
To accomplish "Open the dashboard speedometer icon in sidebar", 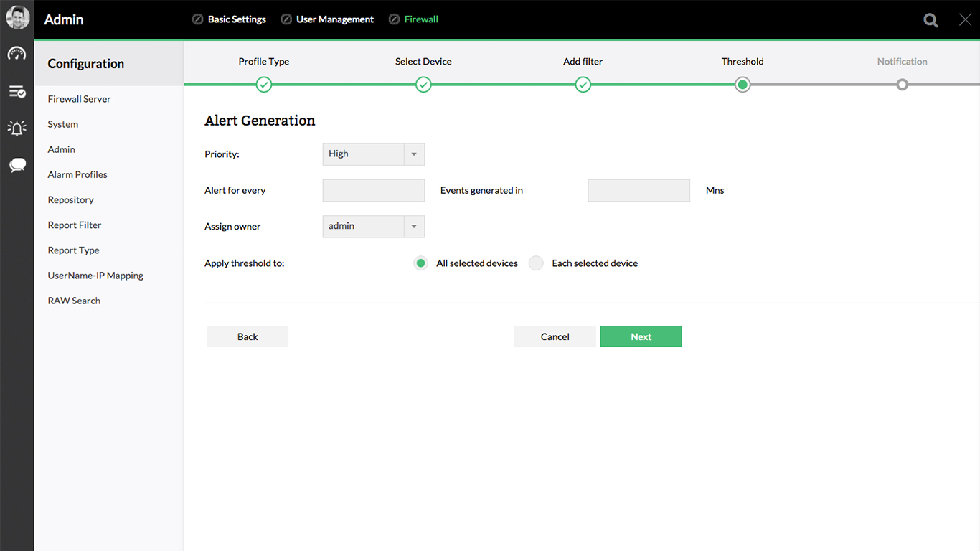I will coord(17,55).
